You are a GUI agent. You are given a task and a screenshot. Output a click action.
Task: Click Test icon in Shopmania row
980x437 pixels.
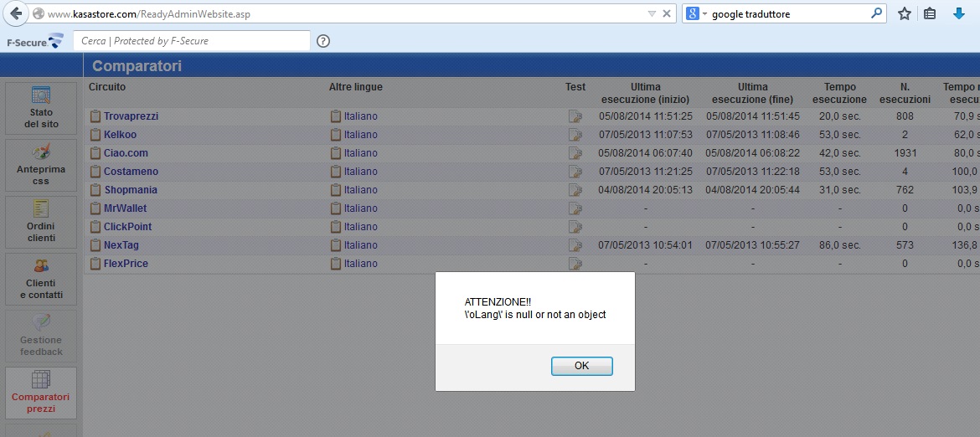point(575,190)
